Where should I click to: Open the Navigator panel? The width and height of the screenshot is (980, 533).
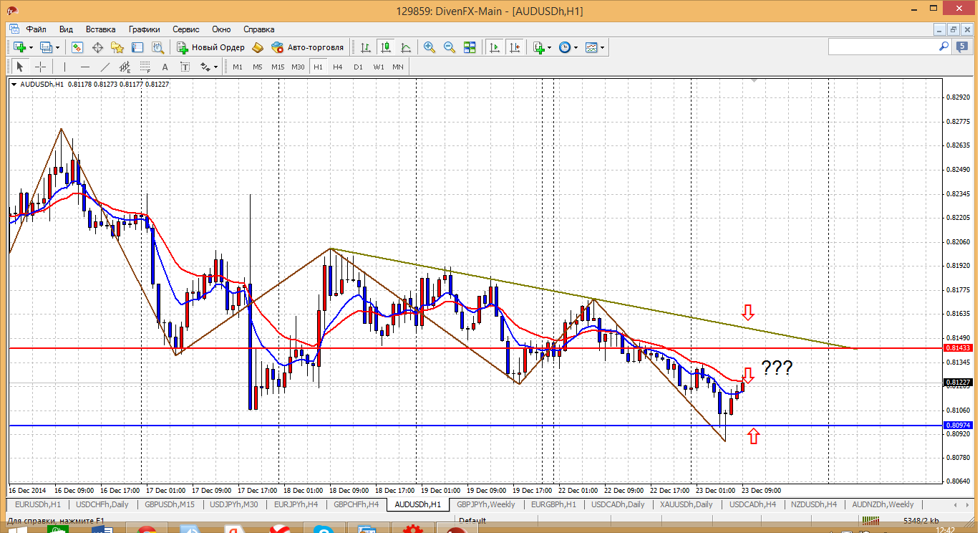coord(117,47)
